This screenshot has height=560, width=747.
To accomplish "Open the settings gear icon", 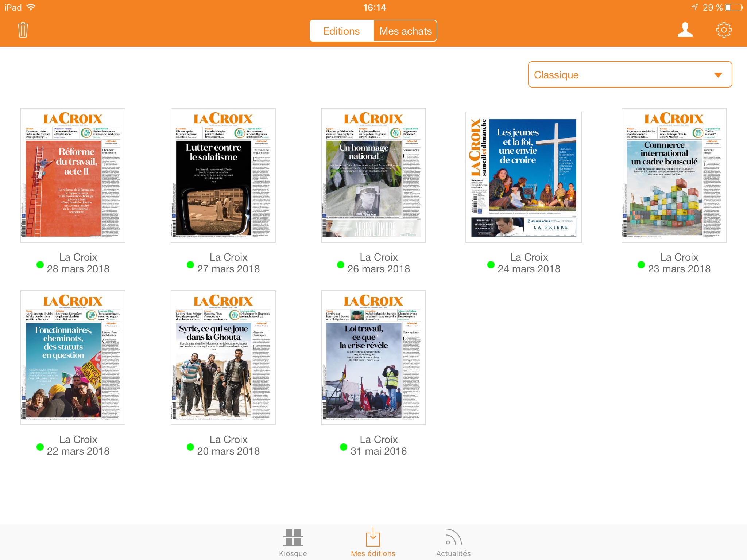I will [x=724, y=30].
